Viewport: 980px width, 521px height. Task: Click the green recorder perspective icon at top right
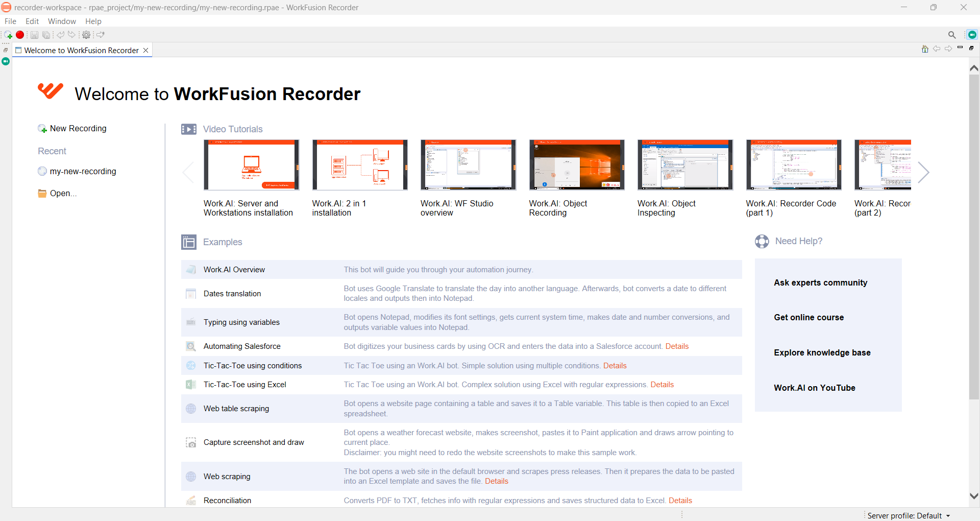click(x=972, y=35)
